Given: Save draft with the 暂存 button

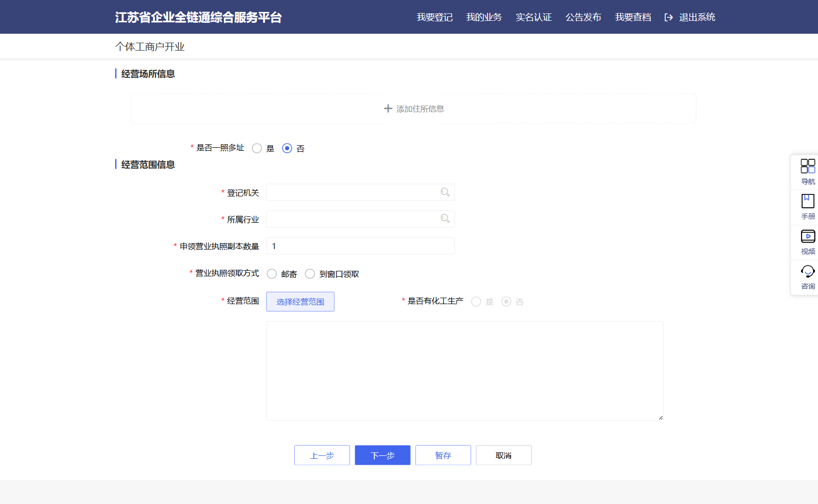Looking at the screenshot, I should click(x=443, y=455).
